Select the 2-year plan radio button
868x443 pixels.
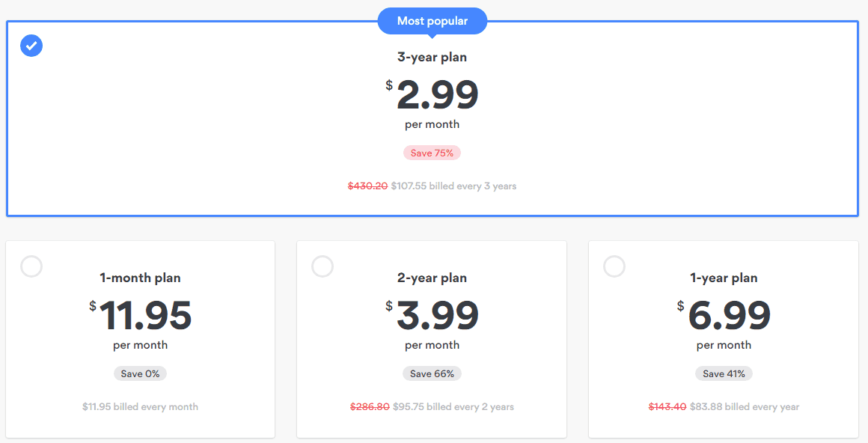click(x=323, y=266)
